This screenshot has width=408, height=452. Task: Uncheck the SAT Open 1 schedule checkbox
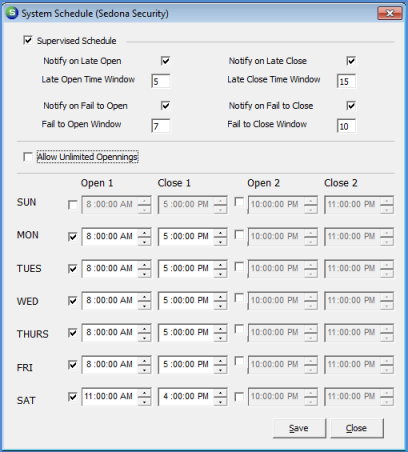tap(73, 397)
